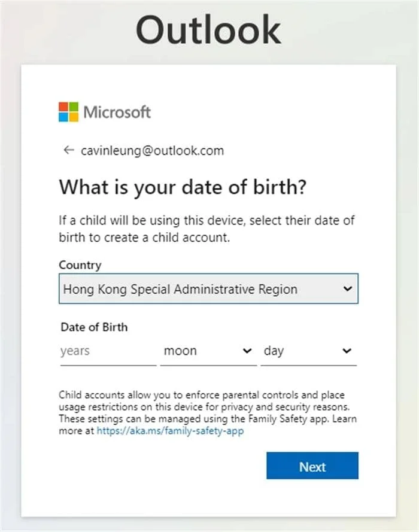Click the Microsoft four-color square logo
Viewport: 419px width, 532px height.
[68, 112]
